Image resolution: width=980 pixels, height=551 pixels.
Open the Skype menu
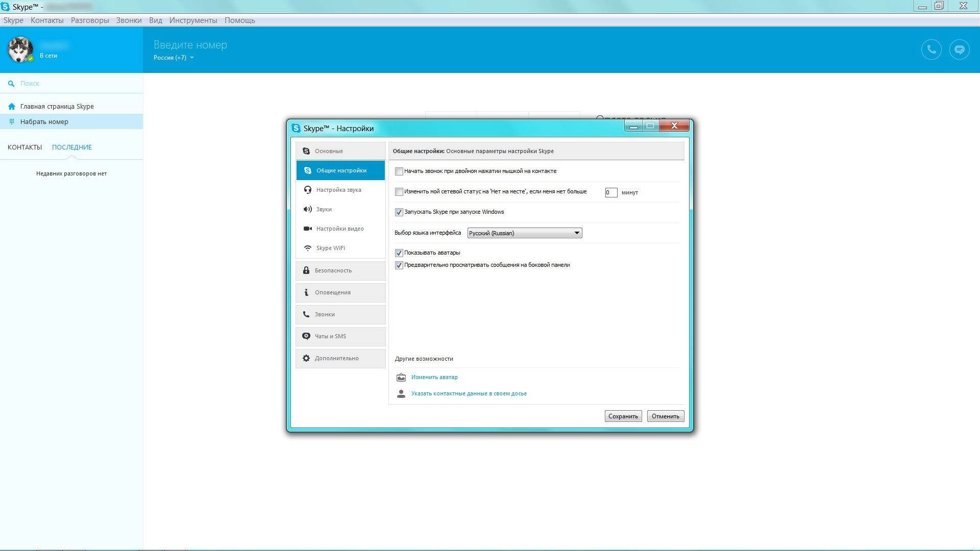(13, 20)
